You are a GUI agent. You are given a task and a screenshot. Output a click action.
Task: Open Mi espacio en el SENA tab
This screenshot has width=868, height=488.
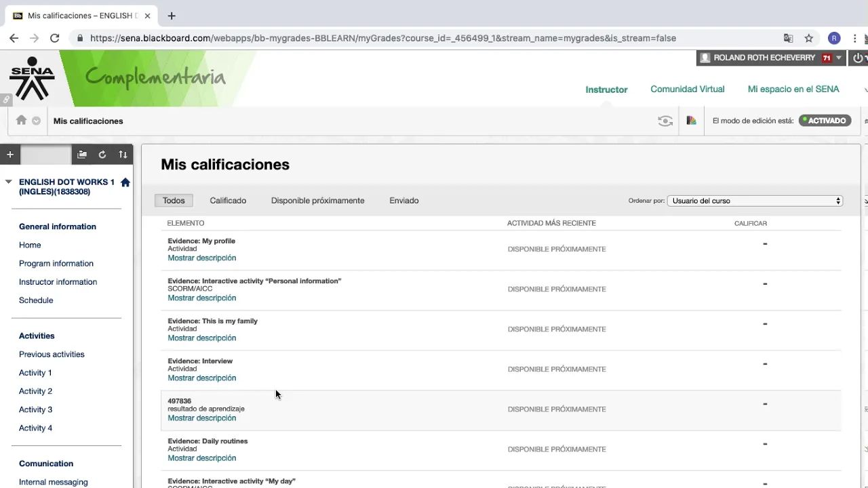pyautogui.click(x=793, y=89)
